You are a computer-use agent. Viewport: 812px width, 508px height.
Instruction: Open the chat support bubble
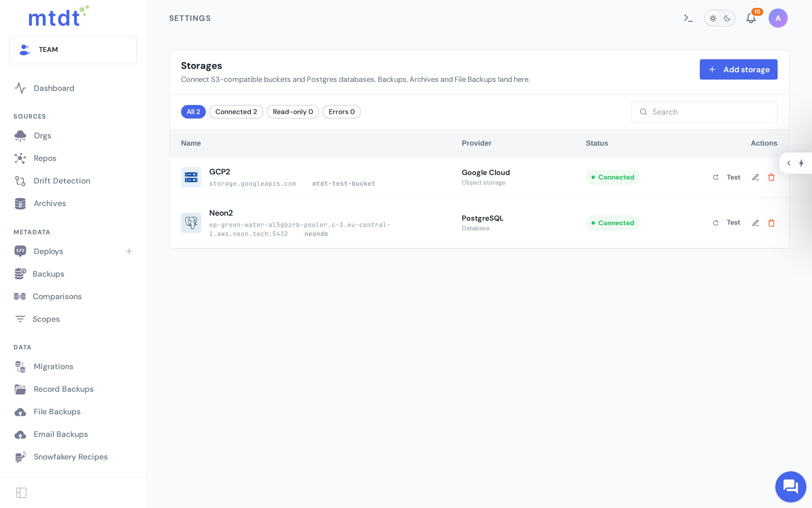791,487
